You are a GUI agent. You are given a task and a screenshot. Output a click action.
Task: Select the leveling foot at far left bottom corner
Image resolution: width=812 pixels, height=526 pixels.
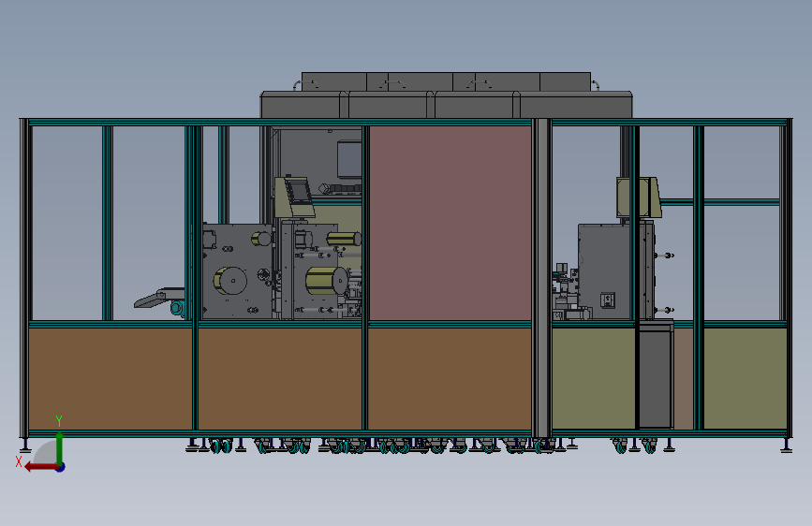pyautogui.click(x=25, y=446)
